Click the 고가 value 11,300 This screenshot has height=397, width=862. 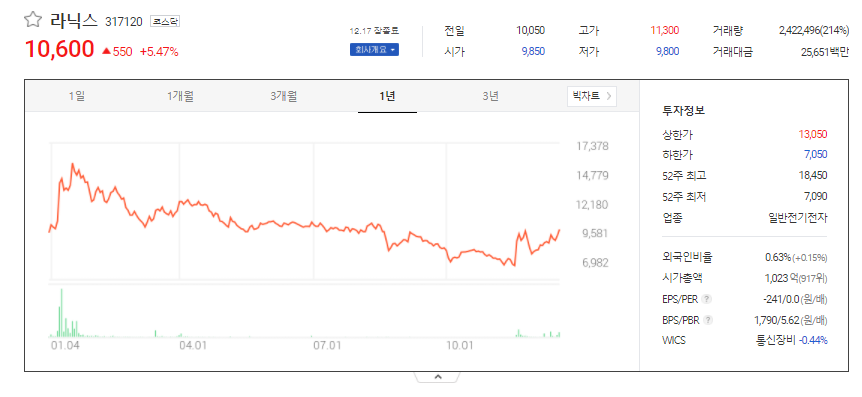click(665, 31)
